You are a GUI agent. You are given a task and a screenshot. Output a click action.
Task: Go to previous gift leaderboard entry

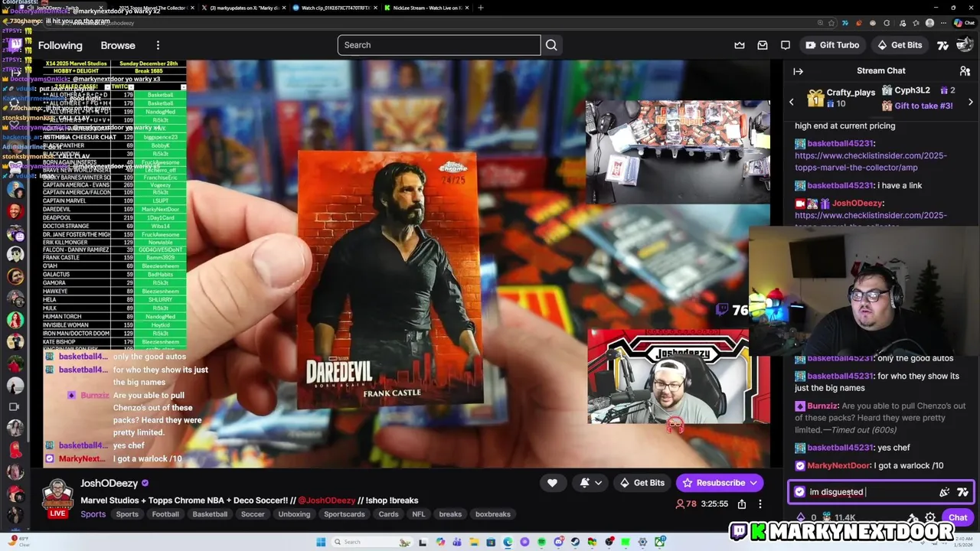792,102
